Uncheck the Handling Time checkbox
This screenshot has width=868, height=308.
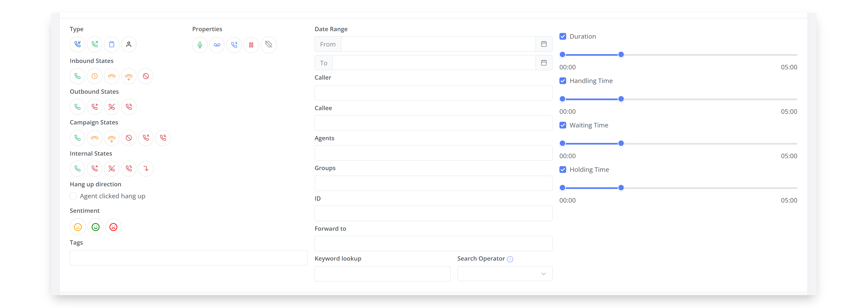pyautogui.click(x=563, y=81)
